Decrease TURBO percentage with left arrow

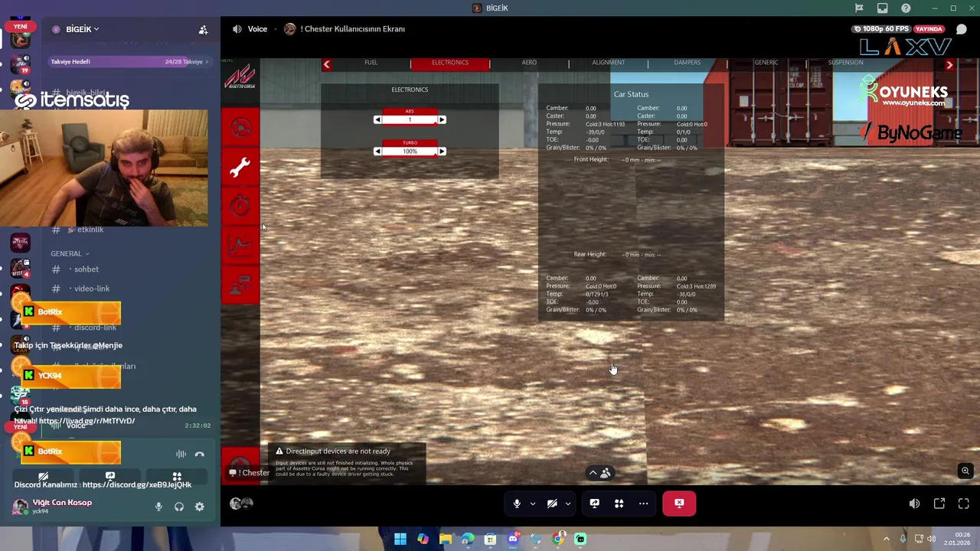click(377, 152)
